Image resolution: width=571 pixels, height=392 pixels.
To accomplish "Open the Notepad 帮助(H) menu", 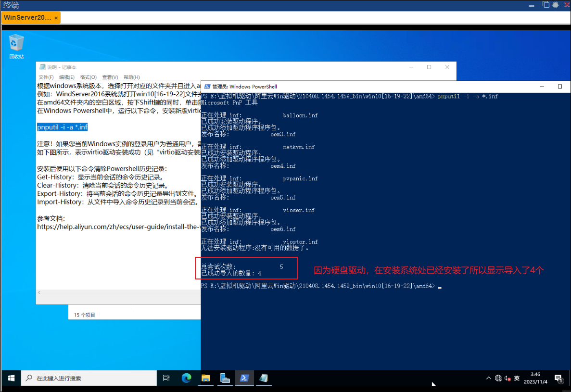I will [x=131, y=77].
